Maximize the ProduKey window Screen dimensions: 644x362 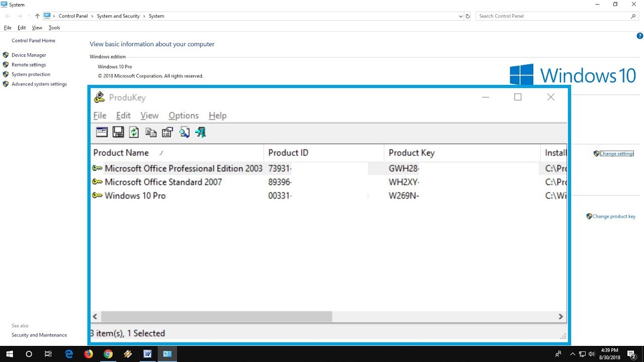coord(518,97)
